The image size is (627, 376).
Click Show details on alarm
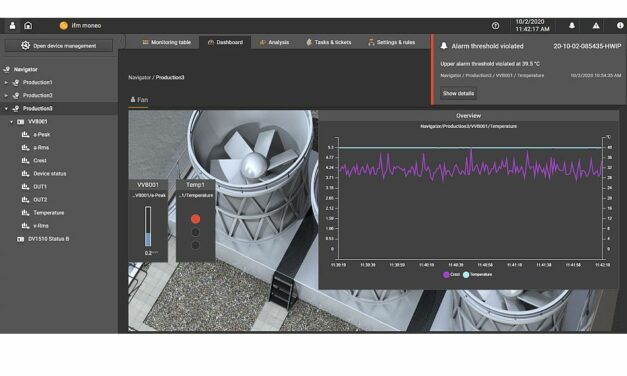(x=458, y=94)
